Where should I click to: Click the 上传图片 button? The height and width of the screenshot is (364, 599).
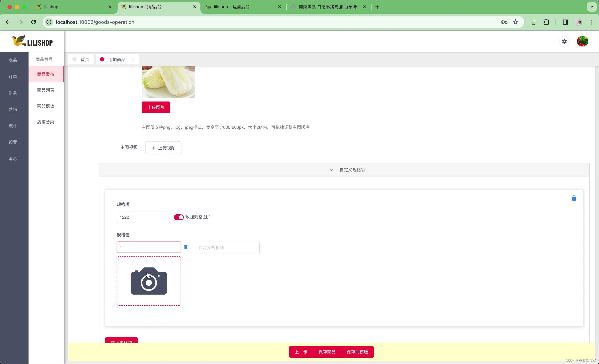(x=156, y=107)
